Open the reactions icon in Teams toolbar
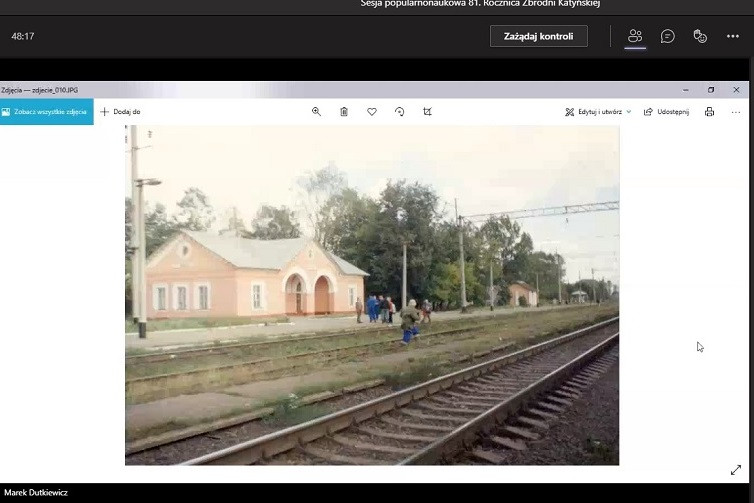The height and width of the screenshot is (503, 754). (700, 36)
